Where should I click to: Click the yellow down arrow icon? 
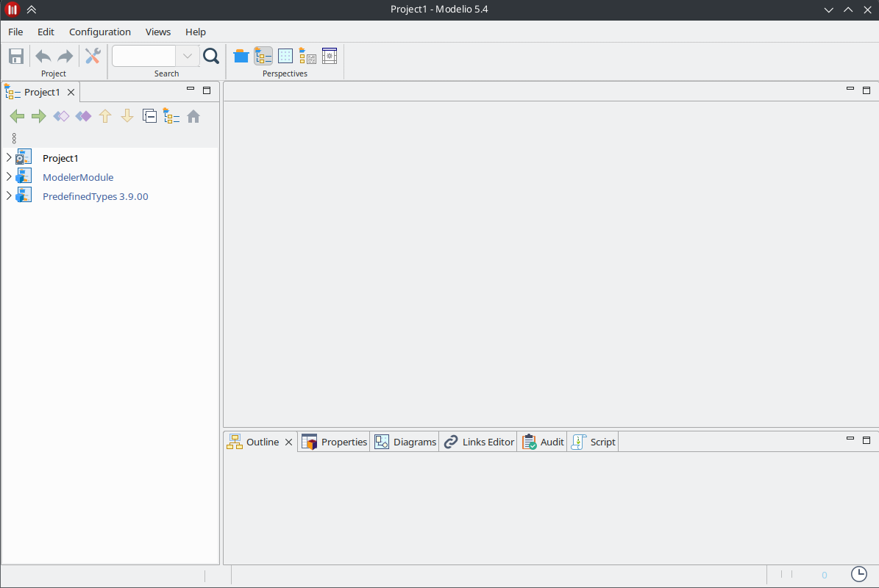pos(127,116)
